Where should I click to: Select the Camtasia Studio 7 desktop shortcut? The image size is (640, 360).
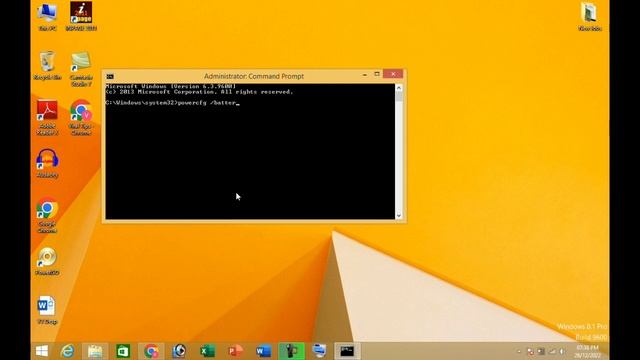[x=81, y=69]
